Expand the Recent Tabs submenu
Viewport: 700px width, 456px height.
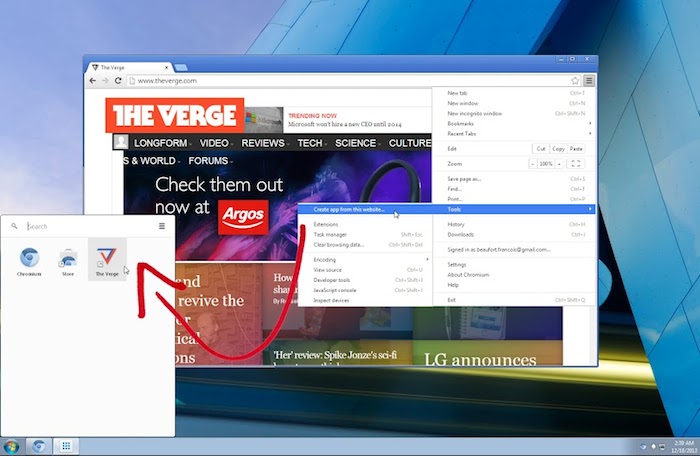click(x=514, y=134)
